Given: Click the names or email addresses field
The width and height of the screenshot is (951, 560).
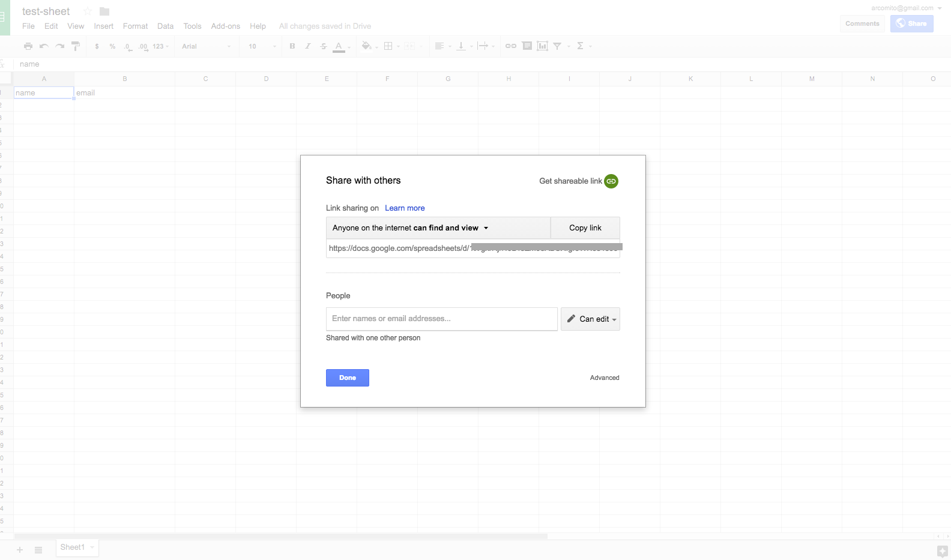Looking at the screenshot, I should (x=442, y=319).
